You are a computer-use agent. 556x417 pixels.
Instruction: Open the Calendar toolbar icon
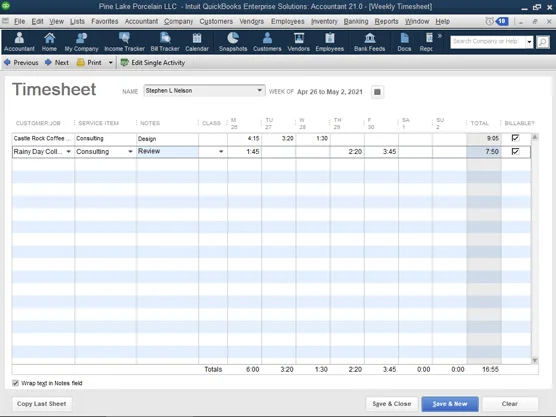[x=197, y=42]
